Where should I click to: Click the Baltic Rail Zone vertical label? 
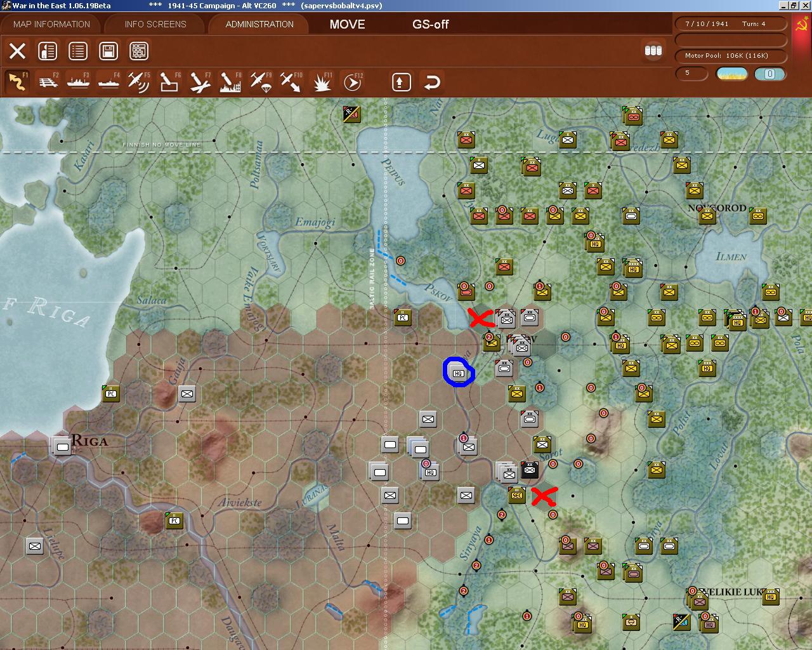pyautogui.click(x=372, y=278)
